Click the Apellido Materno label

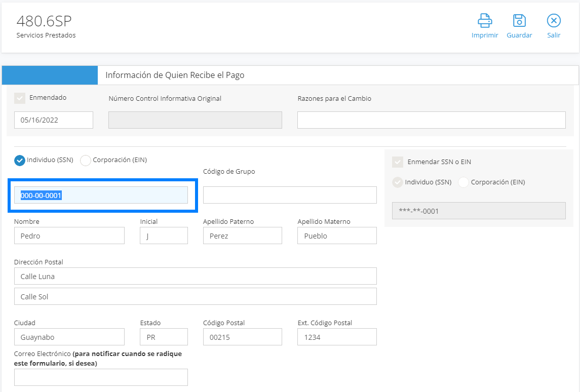[x=324, y=221]
